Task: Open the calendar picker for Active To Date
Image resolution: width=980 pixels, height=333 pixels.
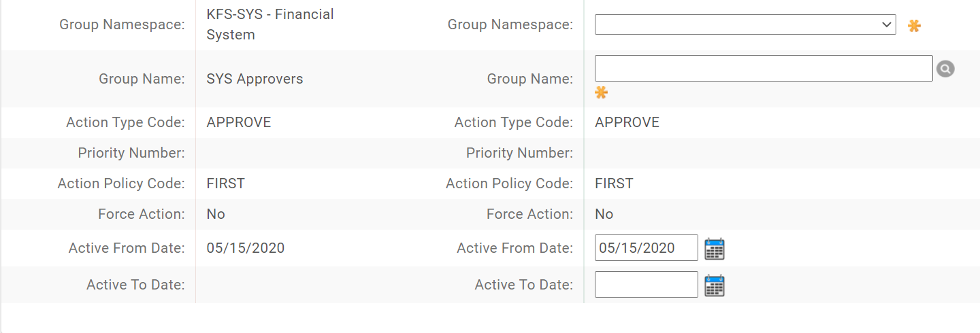Action: [714, 285]
